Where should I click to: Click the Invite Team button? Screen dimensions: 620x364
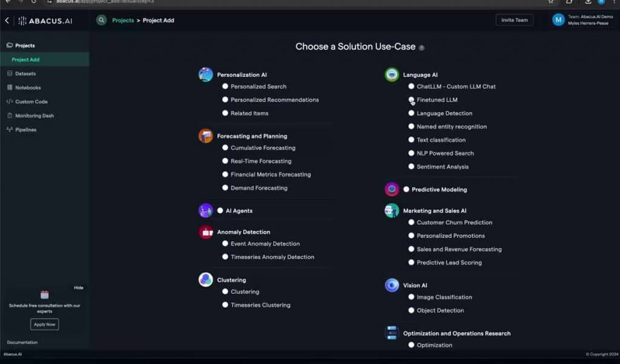515,20
